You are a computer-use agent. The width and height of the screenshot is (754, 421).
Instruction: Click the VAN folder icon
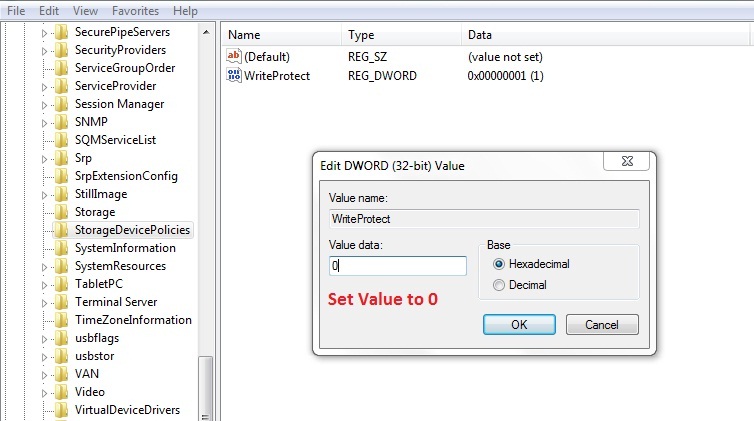coord(62,374)
